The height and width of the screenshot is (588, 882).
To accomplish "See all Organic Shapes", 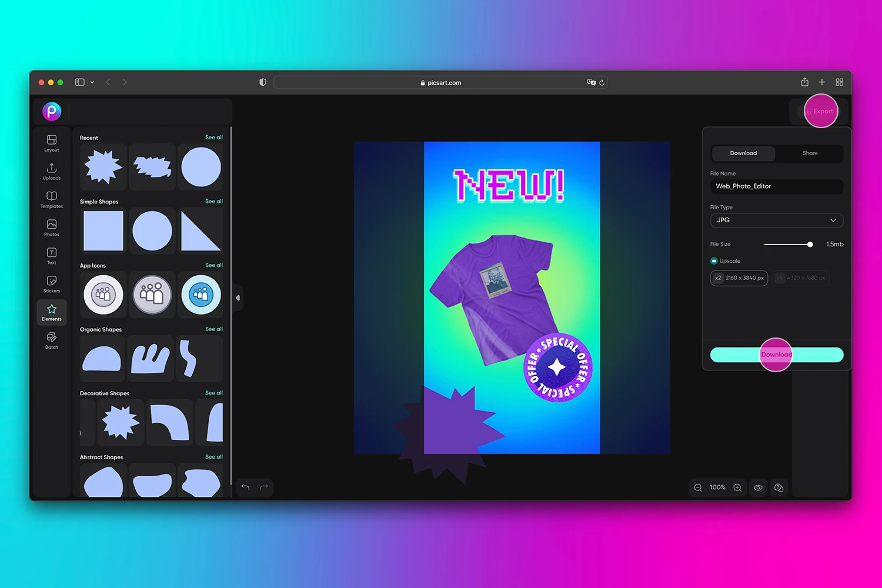I will pos(213,329).
